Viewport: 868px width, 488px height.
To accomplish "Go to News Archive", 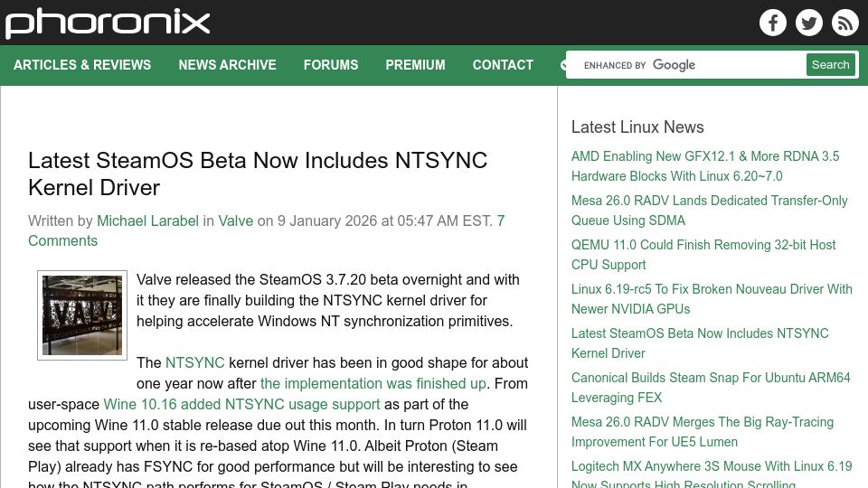I will pos(227,65).
